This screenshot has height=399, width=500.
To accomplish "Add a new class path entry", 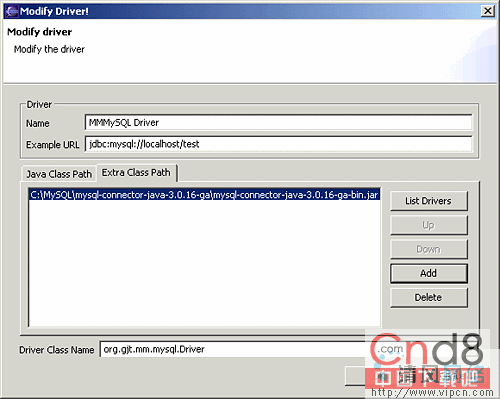I will [429, 273].
